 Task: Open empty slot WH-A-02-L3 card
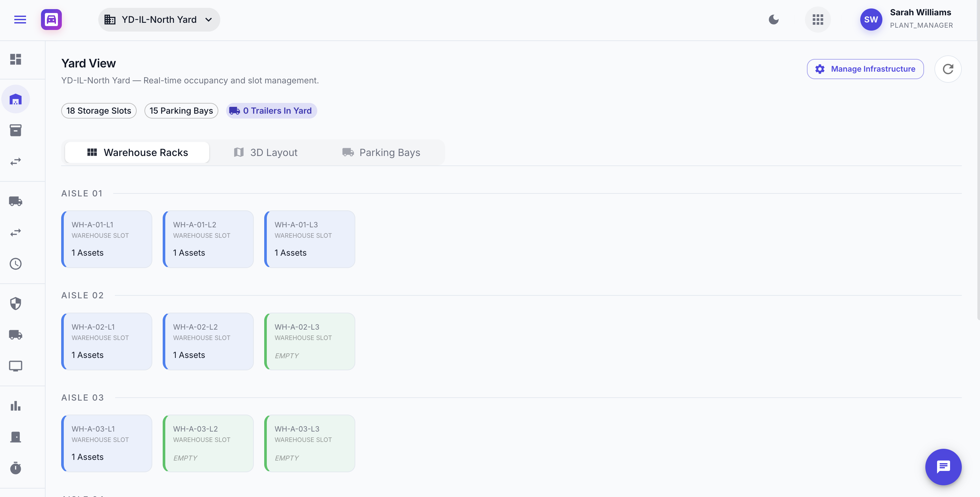pos(310,341)
